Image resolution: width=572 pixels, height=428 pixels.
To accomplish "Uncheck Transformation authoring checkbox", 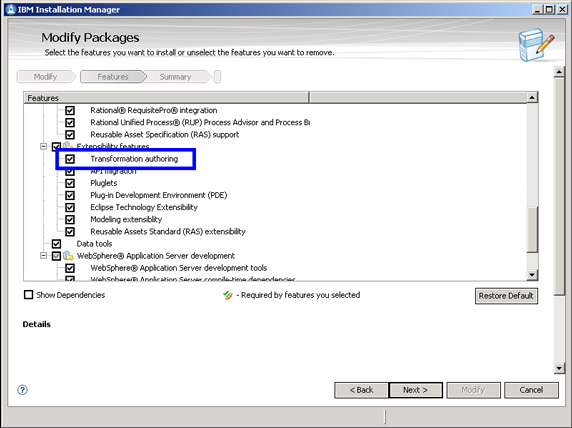I will pos(70,159).
